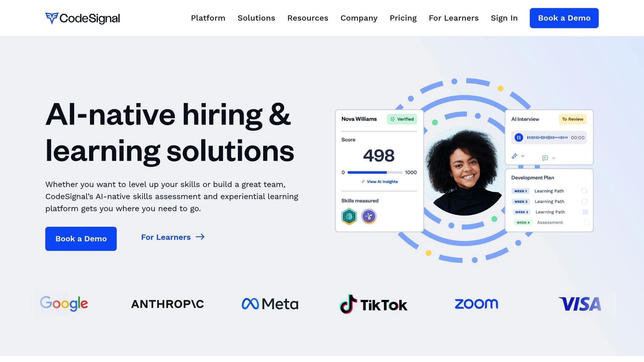This screenshot has width=644, height=362.
Task: Click the Google logo
Action: [x=64, y=304]
